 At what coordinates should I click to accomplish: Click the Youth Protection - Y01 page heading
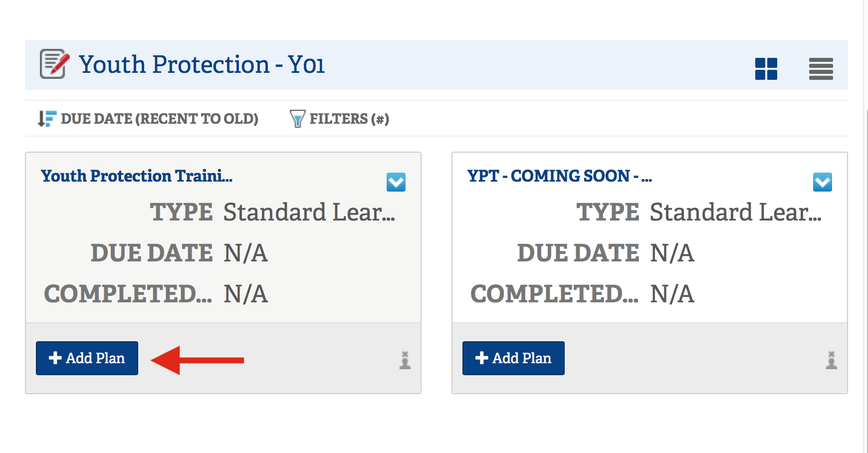(202, 65)
